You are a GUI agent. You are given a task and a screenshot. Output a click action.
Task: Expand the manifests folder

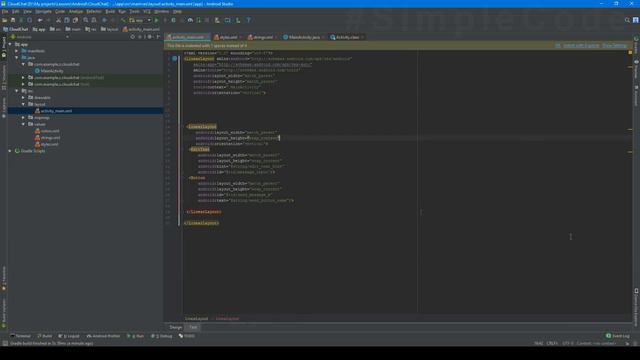(x=17, y=51)
